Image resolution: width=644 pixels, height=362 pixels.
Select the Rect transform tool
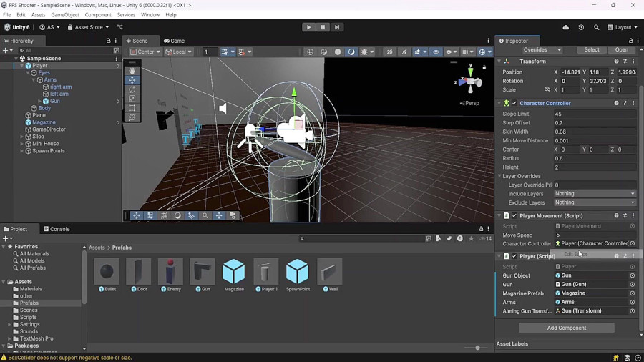pyautogui.click(x=132, y=108)
